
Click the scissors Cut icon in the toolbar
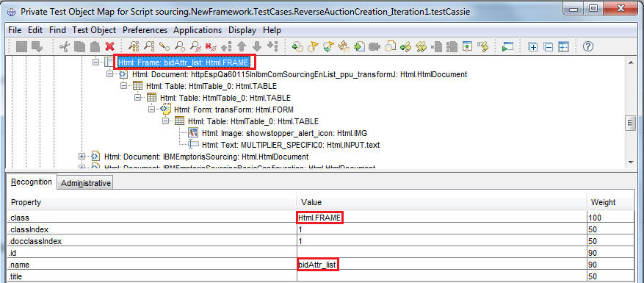[x=64, y=46]
